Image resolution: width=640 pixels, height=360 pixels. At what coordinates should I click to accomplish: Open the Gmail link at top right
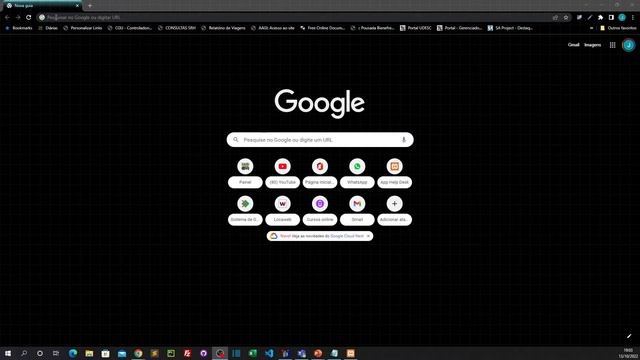click(573, 45)
